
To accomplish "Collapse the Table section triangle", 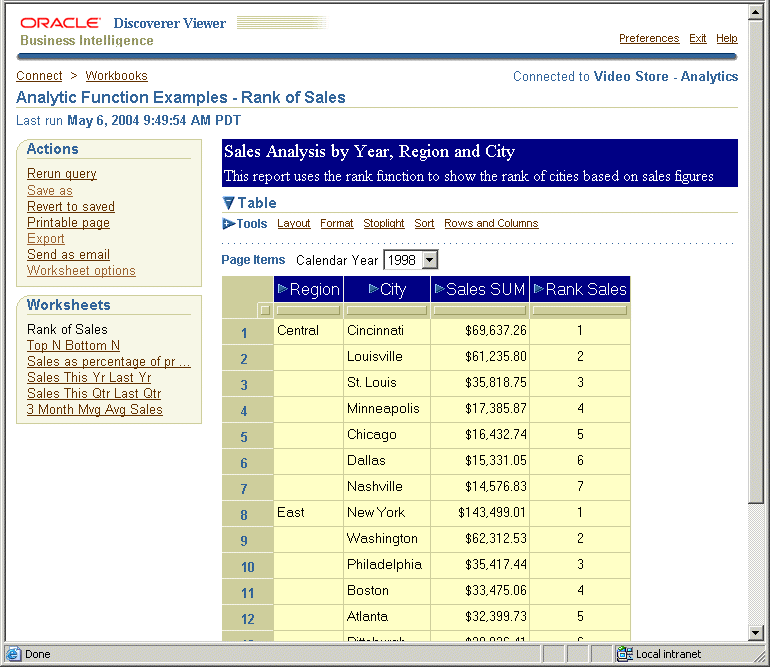I will click(228, 204).
